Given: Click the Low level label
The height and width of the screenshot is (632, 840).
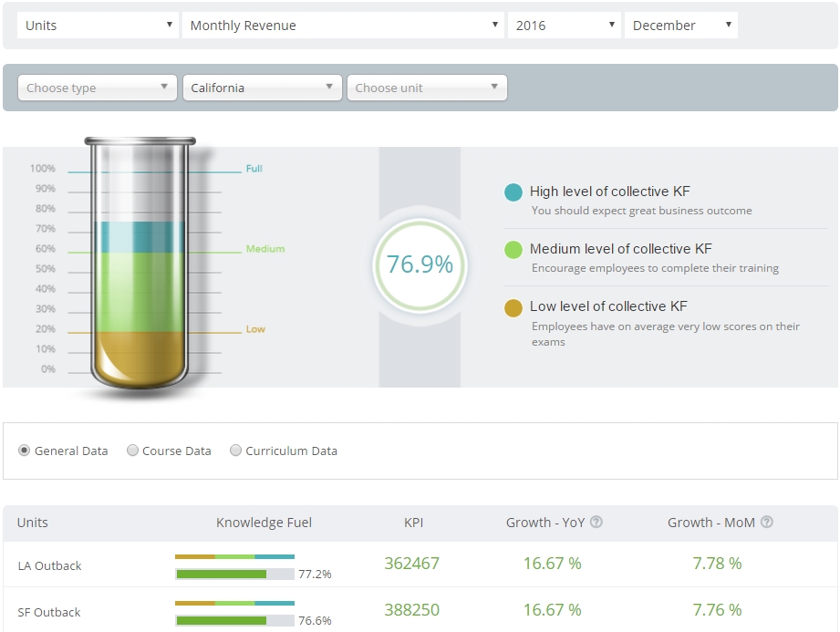Looking at the screenshot, I should click(x=255, y=329).
